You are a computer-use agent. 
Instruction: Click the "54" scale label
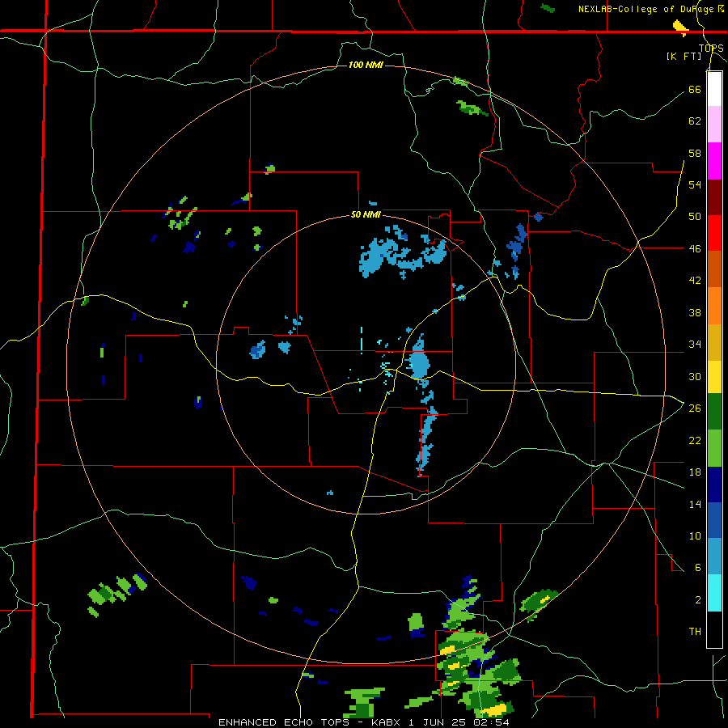coord(695,184)
